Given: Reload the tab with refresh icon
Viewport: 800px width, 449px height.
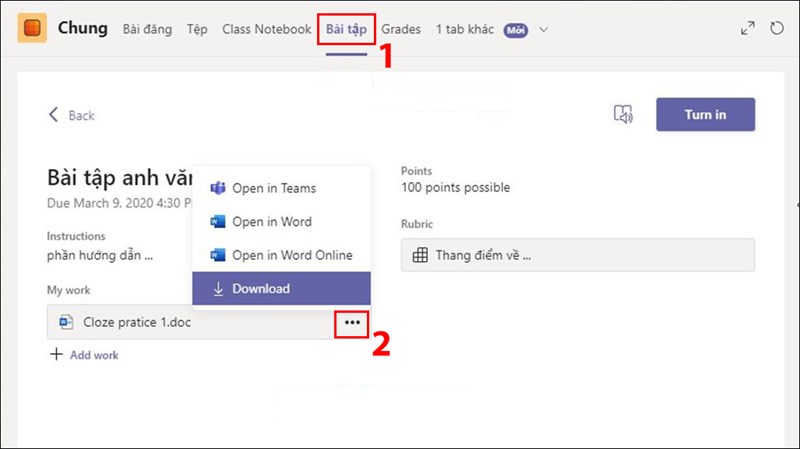Looking at the screenshot, I should coord(777,28).
